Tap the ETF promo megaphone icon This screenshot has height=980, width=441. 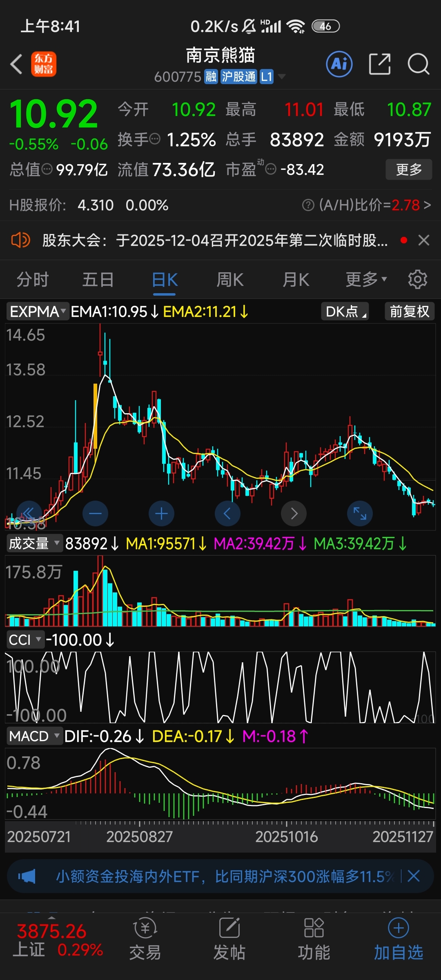[27, 876]
